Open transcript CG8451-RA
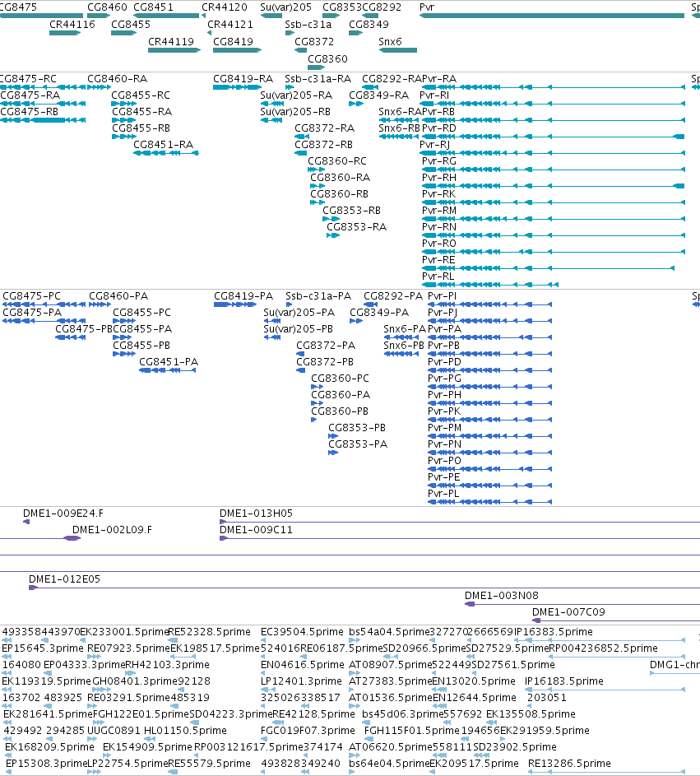Screen dimensions: 700x776 click(165, 153)
